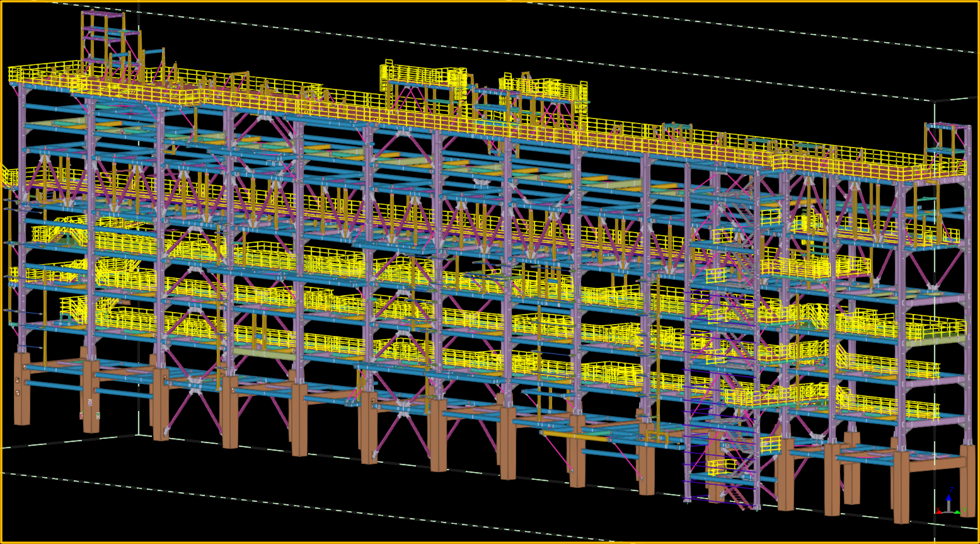980x544 pixels.
Task: Click the blue Z handle on the second-left pier
Action: click(89, 402)
